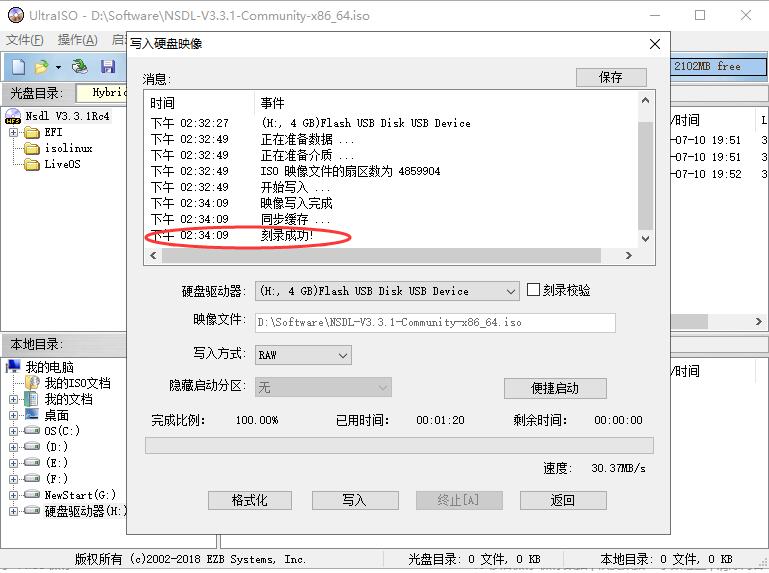
Task: Expand the 桌面 node
Action: (x=14, y=416)
